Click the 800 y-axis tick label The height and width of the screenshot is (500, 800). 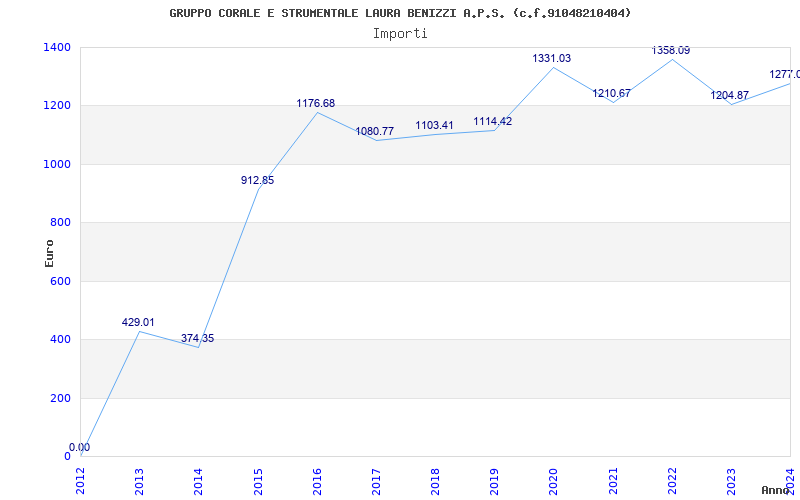pyautogui.click(x=61, y=222)
